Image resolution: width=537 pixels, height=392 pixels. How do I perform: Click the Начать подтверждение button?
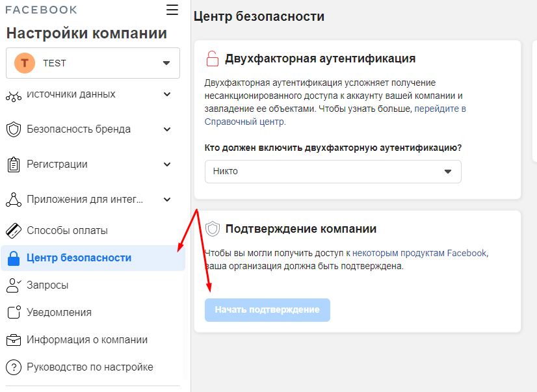267,310
